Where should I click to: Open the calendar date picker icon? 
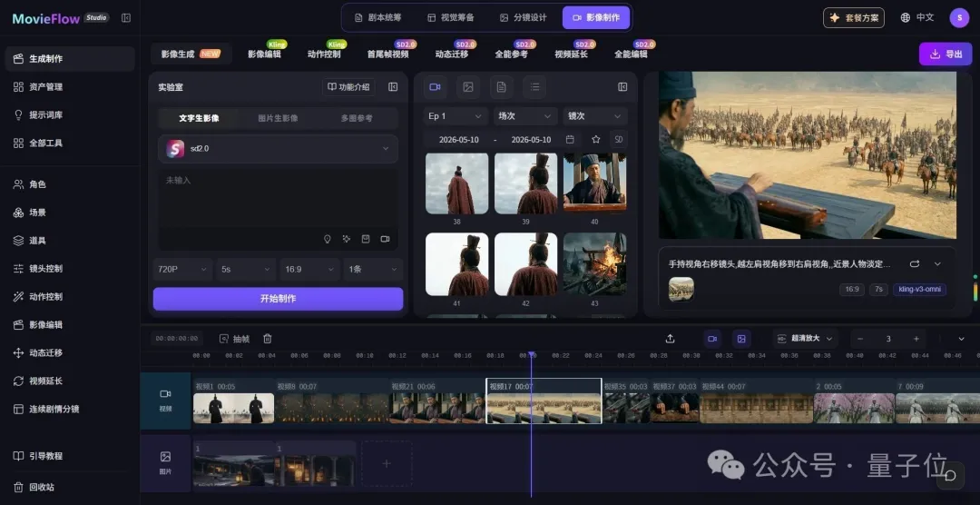click(x=570, y=139)
